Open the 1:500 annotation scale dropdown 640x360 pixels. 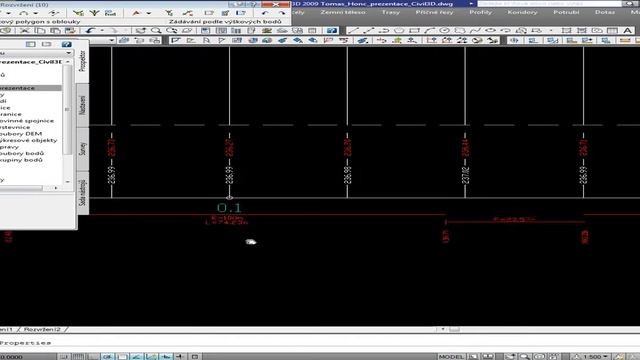coord(606,357)
